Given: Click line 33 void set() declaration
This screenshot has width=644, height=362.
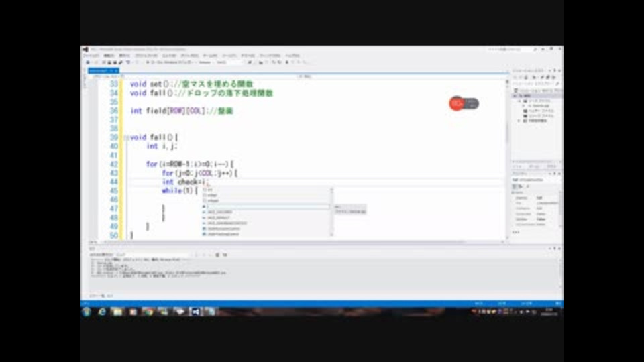Looking at the screenshot, I should [x=191, y=84].
